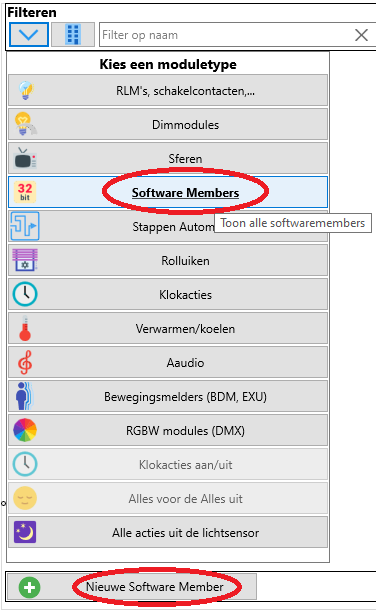Image resolution: width=376 pixels, height=612 pixels.
Task: Click the television Sferen icon
Action: 25,158
